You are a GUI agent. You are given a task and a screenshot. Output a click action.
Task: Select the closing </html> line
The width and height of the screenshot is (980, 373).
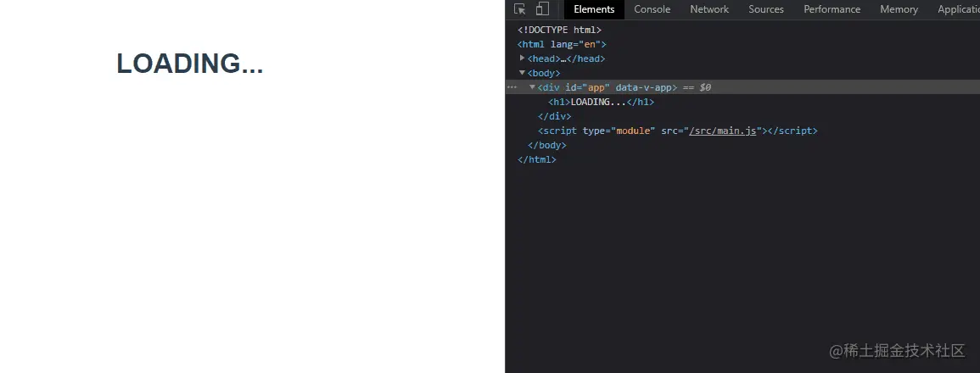(x=537, y=159)
